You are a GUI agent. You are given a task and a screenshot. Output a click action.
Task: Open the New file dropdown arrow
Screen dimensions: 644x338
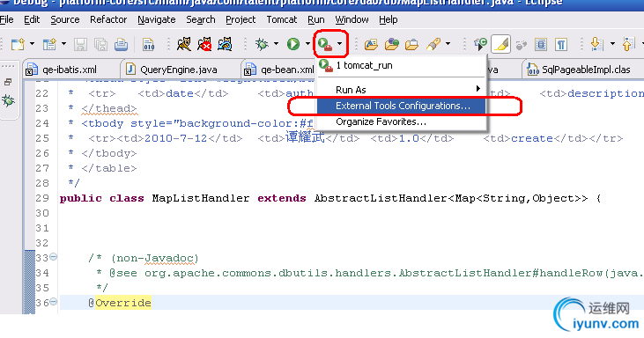pos(32,43)
